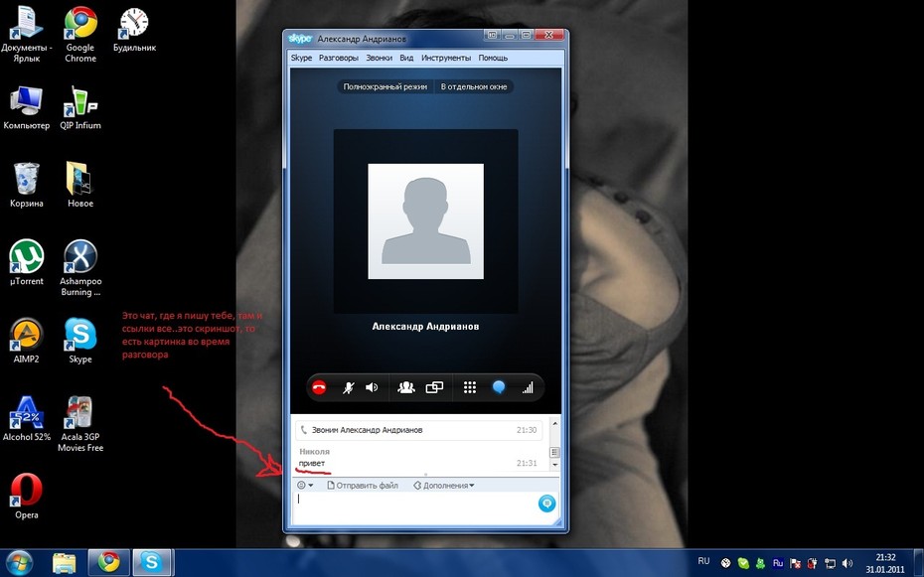Screen dimensions: 924x577
Task: Open Windows Explorer from taskbar
Action: coord(65,563)
